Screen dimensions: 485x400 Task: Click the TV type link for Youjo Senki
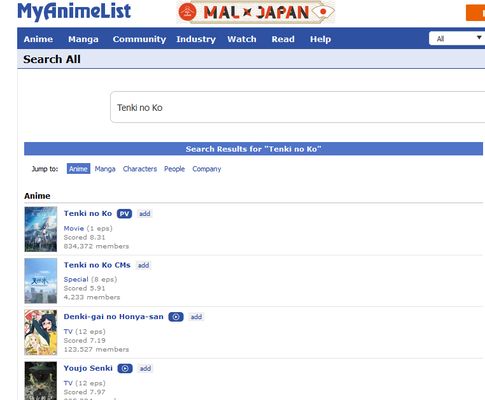pyautogui.click(x=68, y=383)
